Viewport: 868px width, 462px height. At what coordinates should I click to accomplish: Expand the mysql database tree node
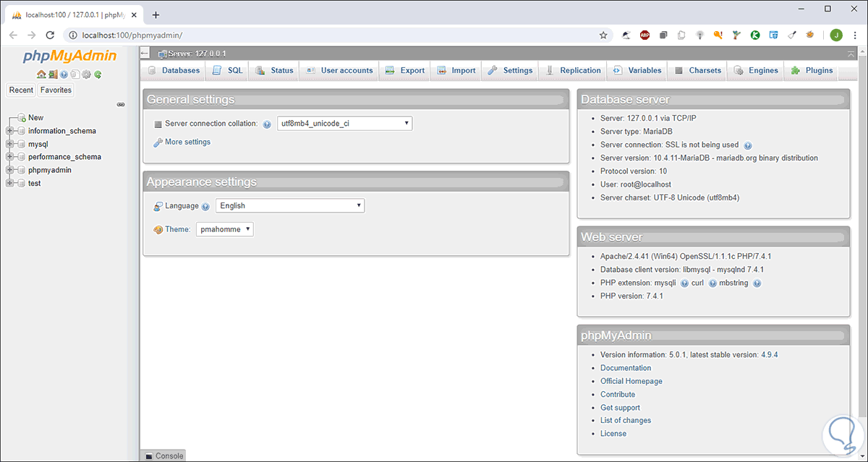pyautogui.click(x=9, y=144)
